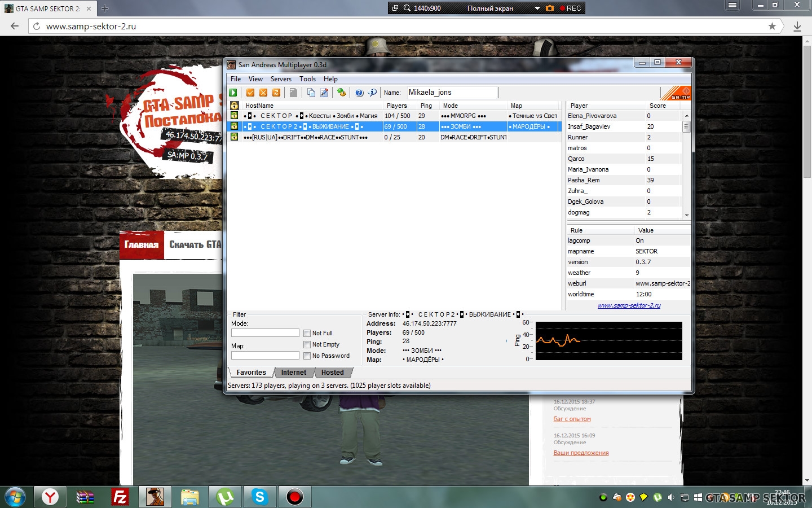Viewport: 812px width, 508px height.
Task: Click the orange checkmark Add Server icon
Action: [250, 93]
